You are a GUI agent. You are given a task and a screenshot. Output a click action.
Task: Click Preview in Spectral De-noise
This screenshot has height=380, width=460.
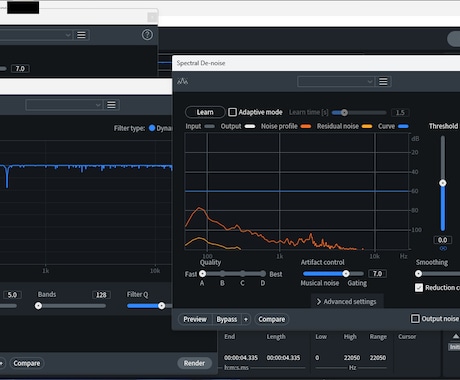pos(195,319)
